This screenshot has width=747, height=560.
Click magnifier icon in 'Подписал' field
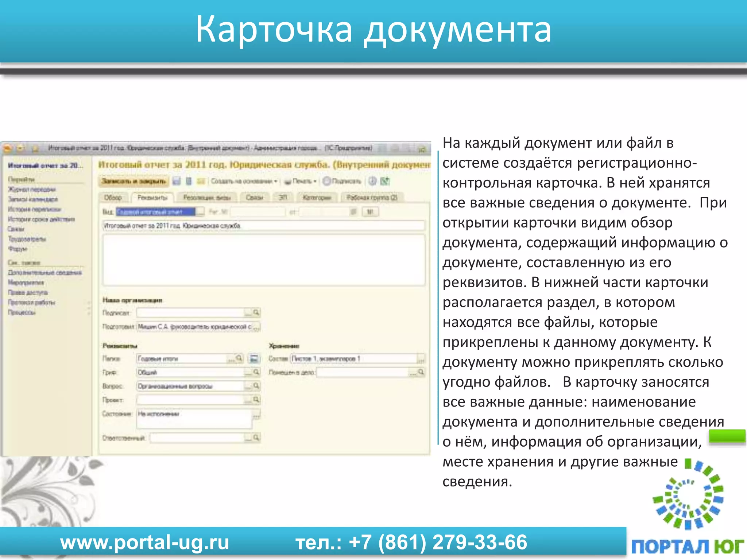(x=256, y=312)
